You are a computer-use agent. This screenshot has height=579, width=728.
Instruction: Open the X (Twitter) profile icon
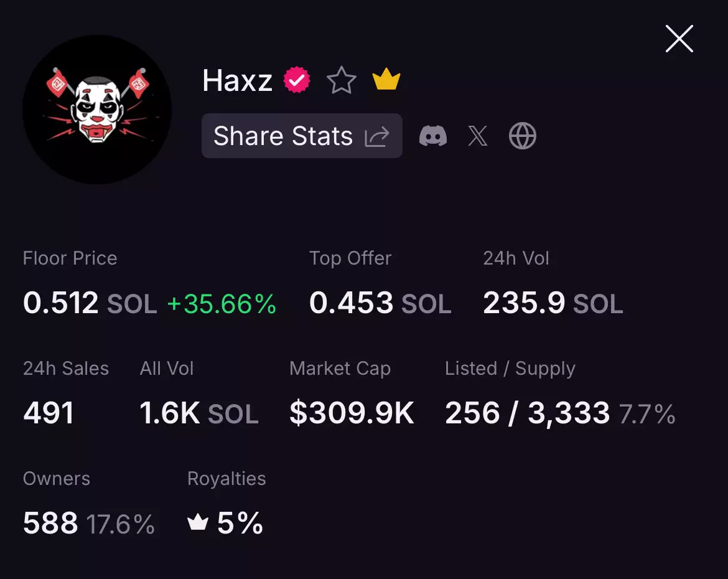point(477,136)
